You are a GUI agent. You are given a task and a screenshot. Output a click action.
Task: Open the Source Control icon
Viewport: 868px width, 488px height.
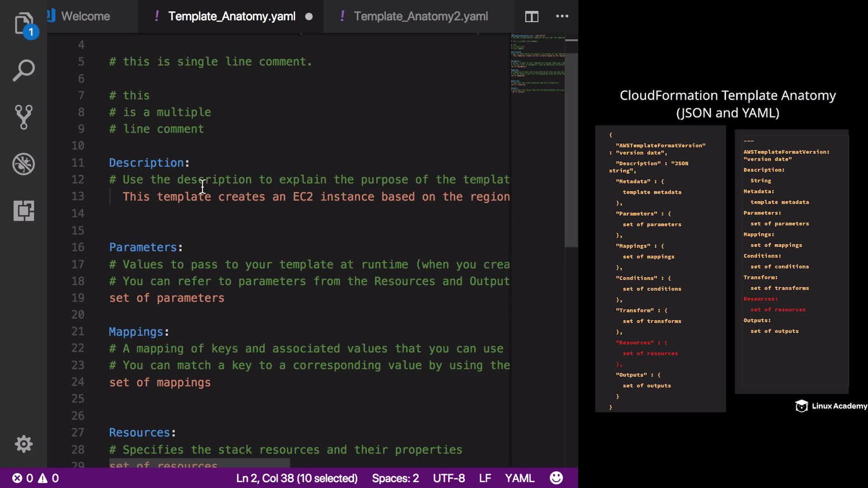coord(24,117)
